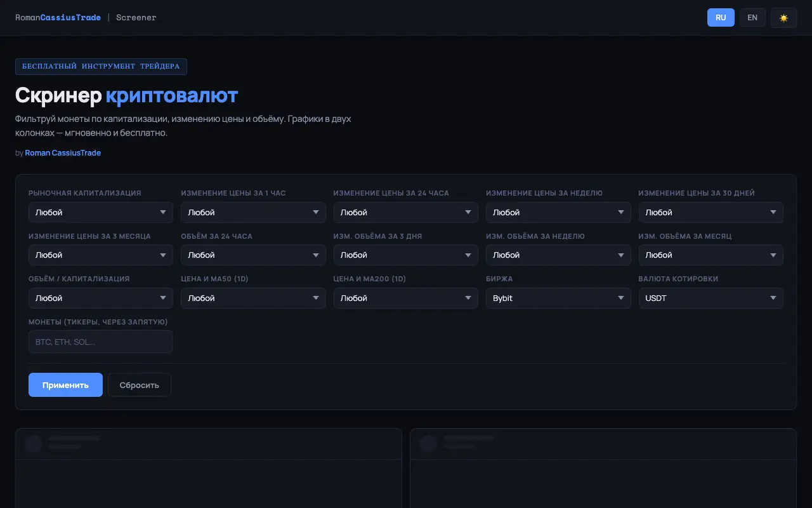The image size is (812, 508).
Task: Open the Изм. объёма за 3 дня dropdown
Action: (x=406, y=255)
